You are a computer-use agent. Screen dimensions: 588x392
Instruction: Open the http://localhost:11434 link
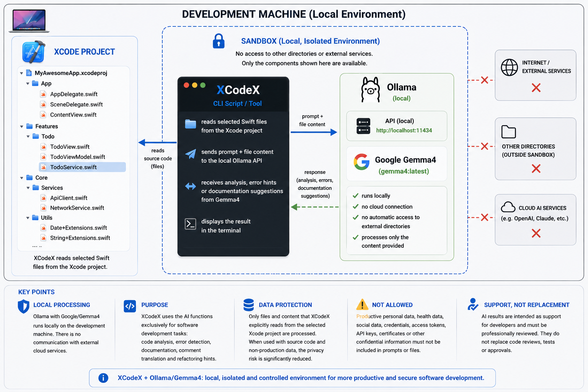(x=404, y=131)
